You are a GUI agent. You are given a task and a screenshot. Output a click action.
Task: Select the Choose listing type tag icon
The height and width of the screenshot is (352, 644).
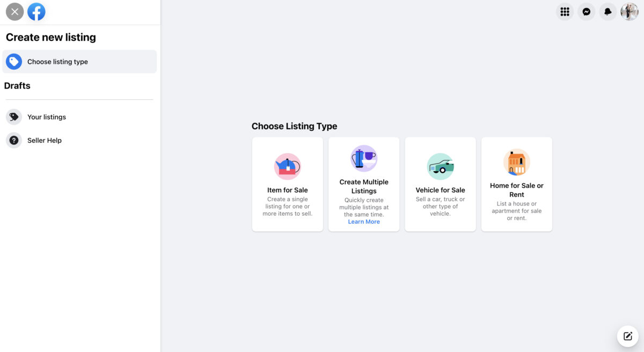point(13,61)
